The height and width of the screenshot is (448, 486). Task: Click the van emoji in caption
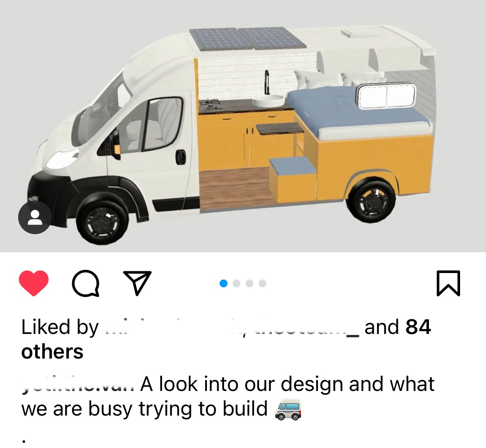(288, 409)
